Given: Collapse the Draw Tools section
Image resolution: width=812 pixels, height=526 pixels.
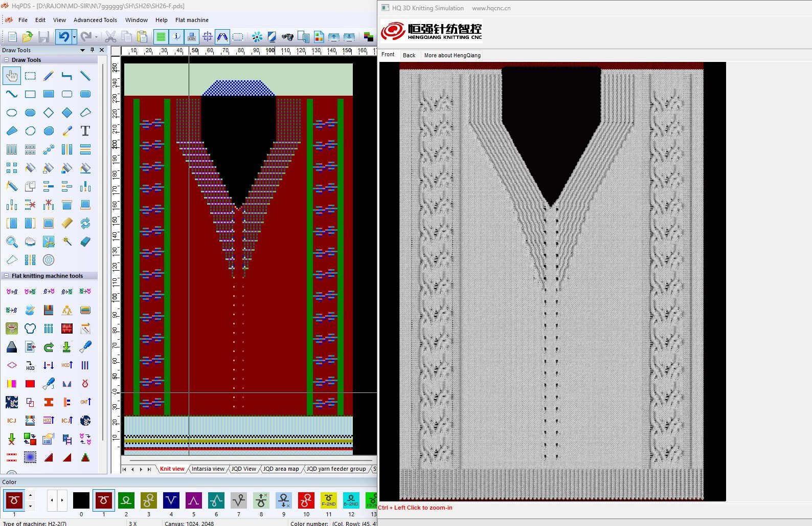Looking at the screenshot, I should (6, 60).
